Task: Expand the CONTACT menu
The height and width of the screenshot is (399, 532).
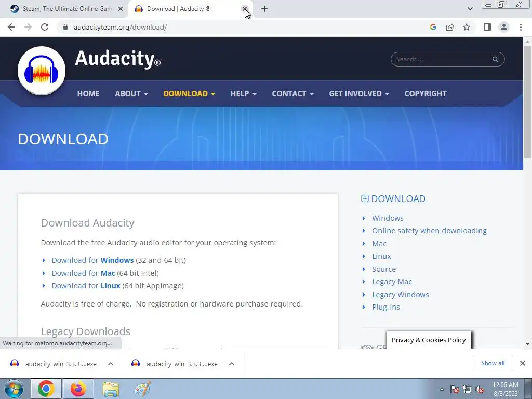Action: pos(292,94)
